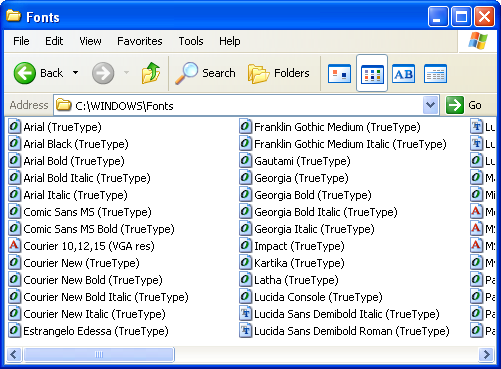501x369 pixels.
Task: Open the Forward history dropdown arrow
Action: pyautogui.click(x=126, y=73)
